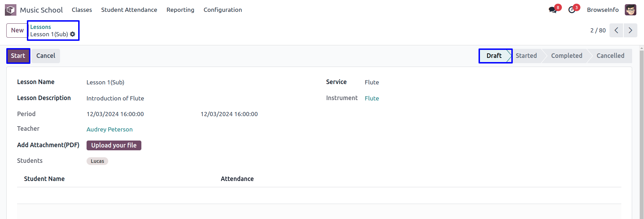Click the Lucas student tag
Screen dimensions: 644x219
[97, 161]
